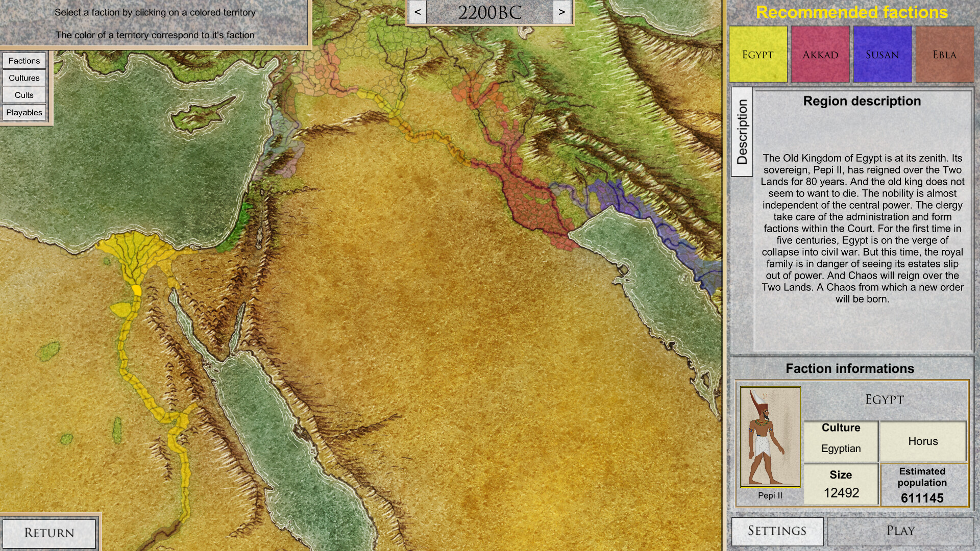
Task: Open the Settings screen
Action: (x=778, y=531)
